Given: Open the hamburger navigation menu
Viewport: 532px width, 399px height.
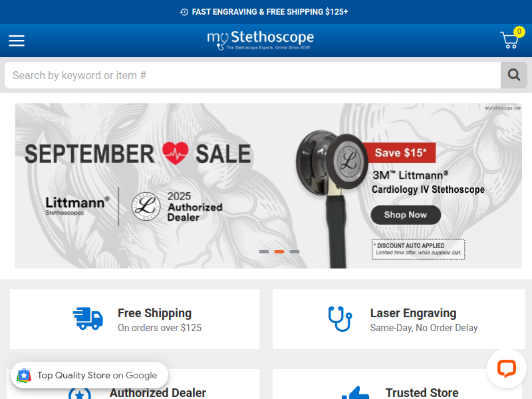Looking at the screenshot, I should (x=17, y=41).
